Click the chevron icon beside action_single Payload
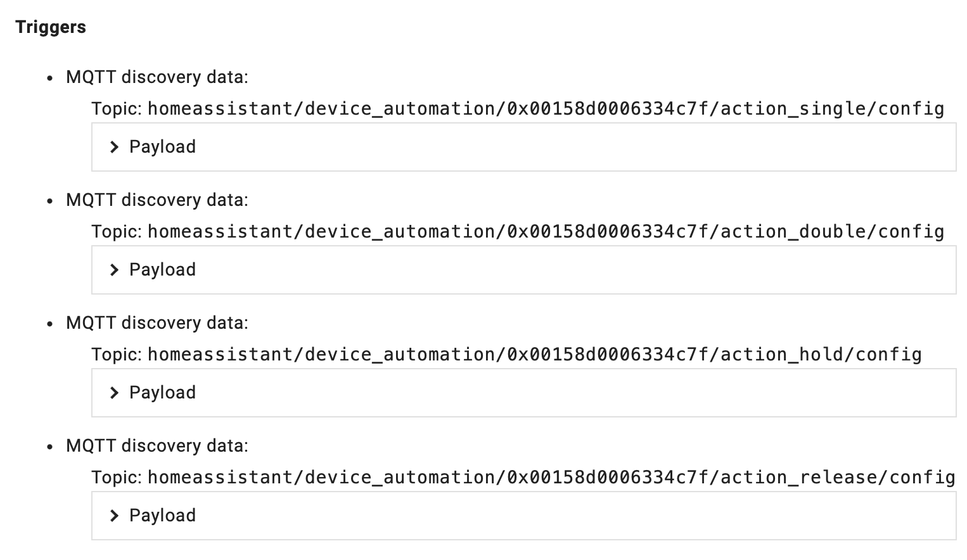 [114, 147]
